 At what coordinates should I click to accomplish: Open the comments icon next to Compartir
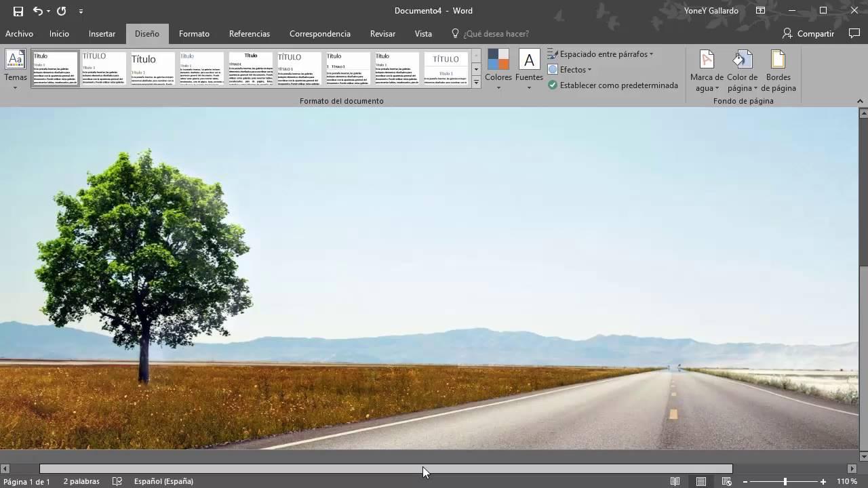click(x=854, y=33)
